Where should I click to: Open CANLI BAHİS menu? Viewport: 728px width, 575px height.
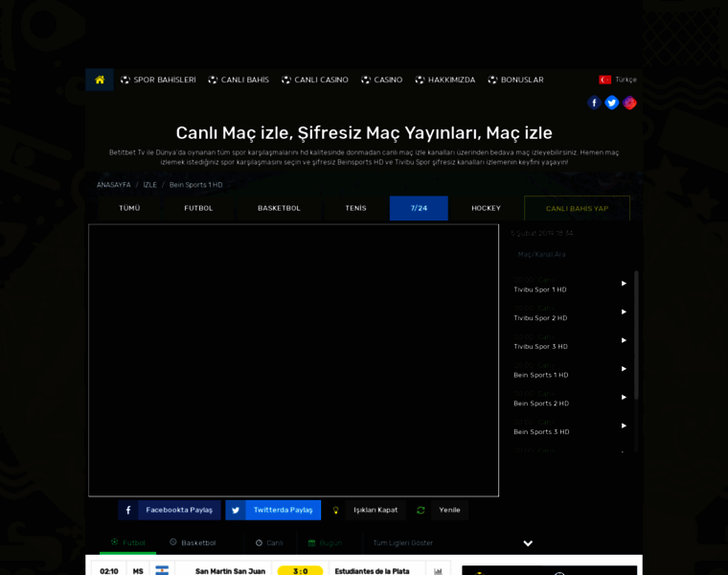pos(239,80)
